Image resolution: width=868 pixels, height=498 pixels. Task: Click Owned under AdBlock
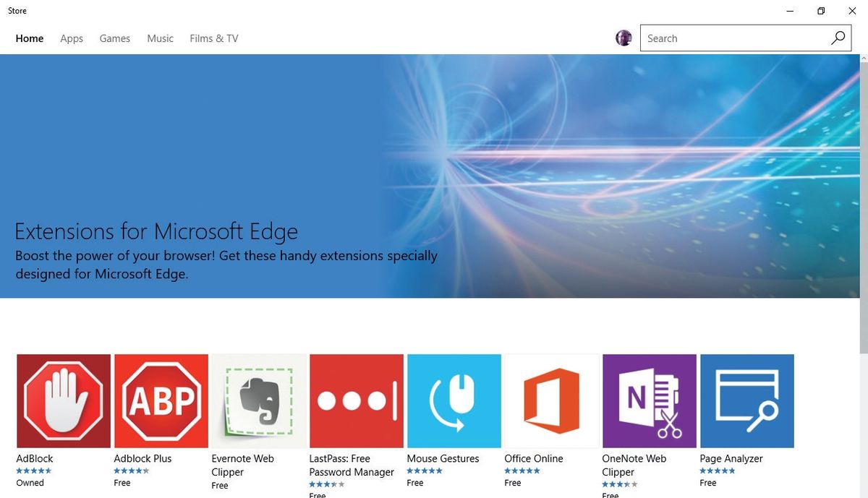click(x=30, y=483)
